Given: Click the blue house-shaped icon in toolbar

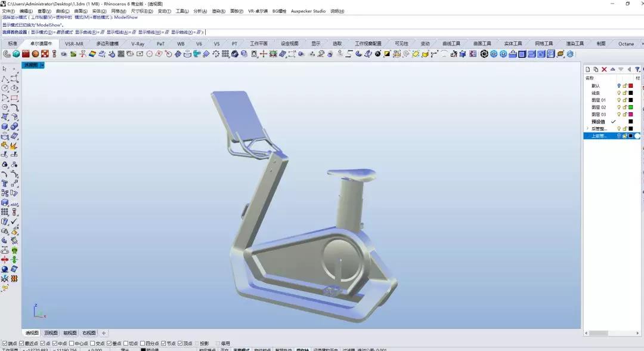Looking at the screenshot, I should [x=513, y=54].
